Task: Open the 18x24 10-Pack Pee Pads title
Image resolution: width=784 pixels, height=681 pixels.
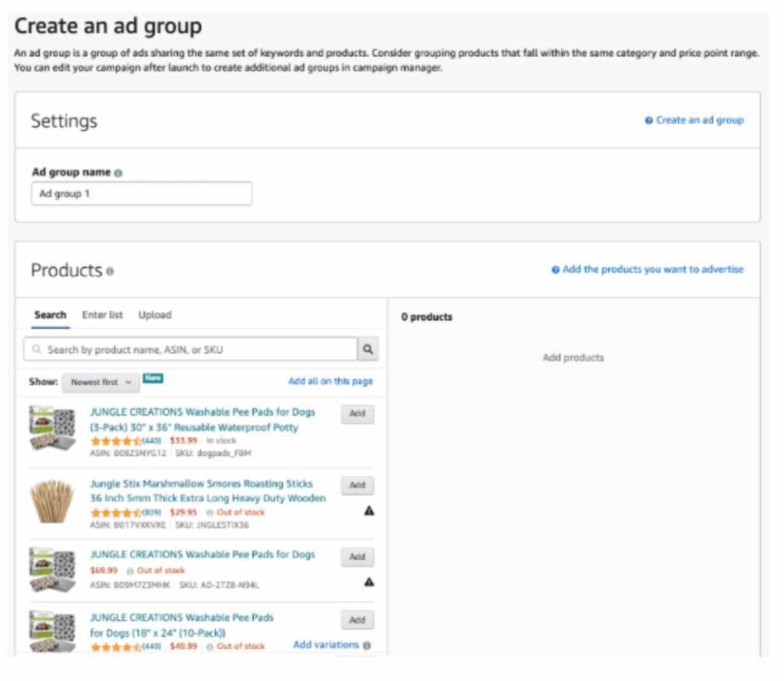Action: tap(182, 625)
